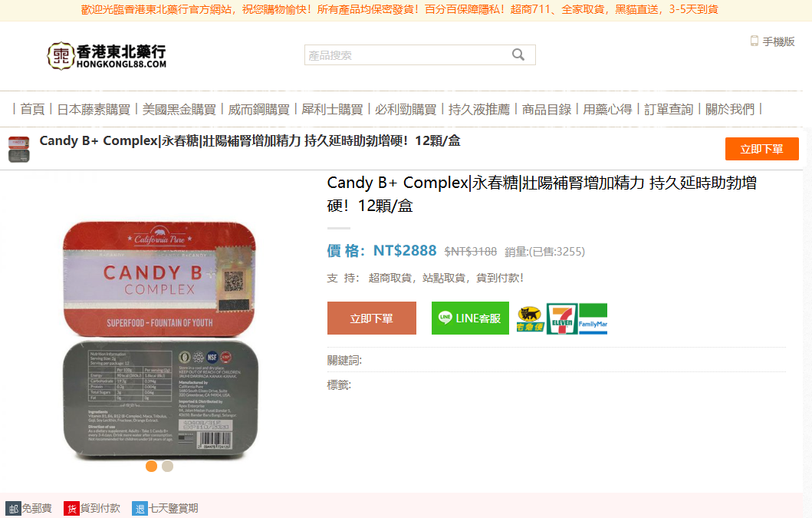812x518 pixels.
Task: Go to 商品目錄 menu item
Action: [547, 110]
